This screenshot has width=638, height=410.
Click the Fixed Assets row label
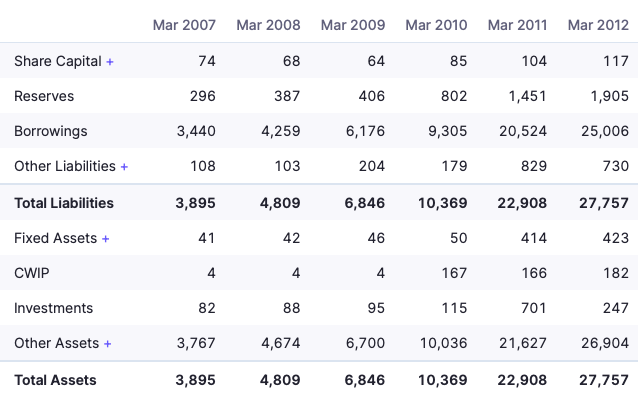55,238
